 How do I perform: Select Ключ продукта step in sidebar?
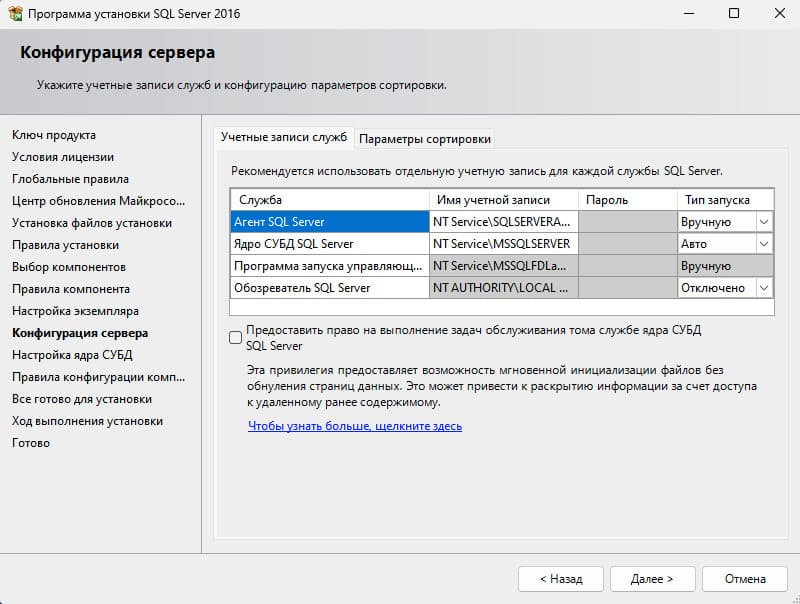[54, 135]
